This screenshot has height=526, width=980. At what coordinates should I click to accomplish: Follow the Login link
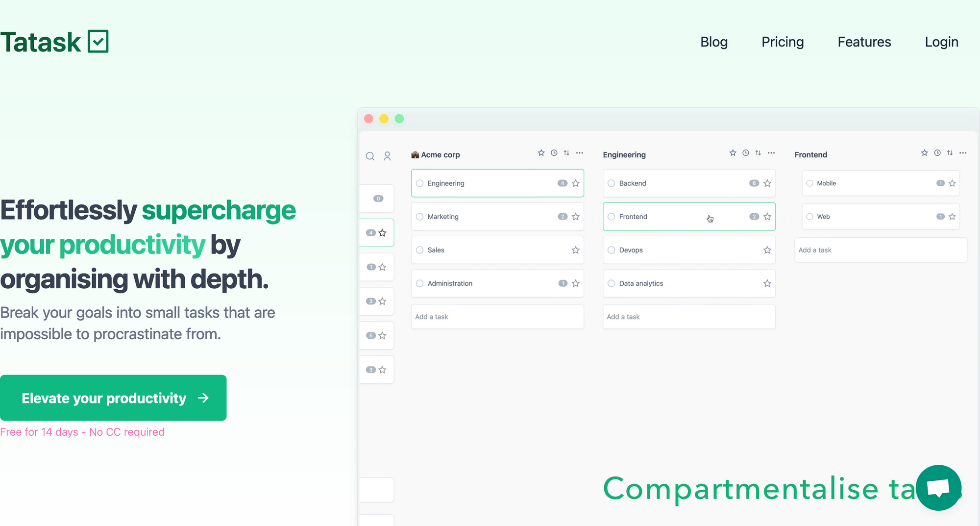tap(941, 42)
